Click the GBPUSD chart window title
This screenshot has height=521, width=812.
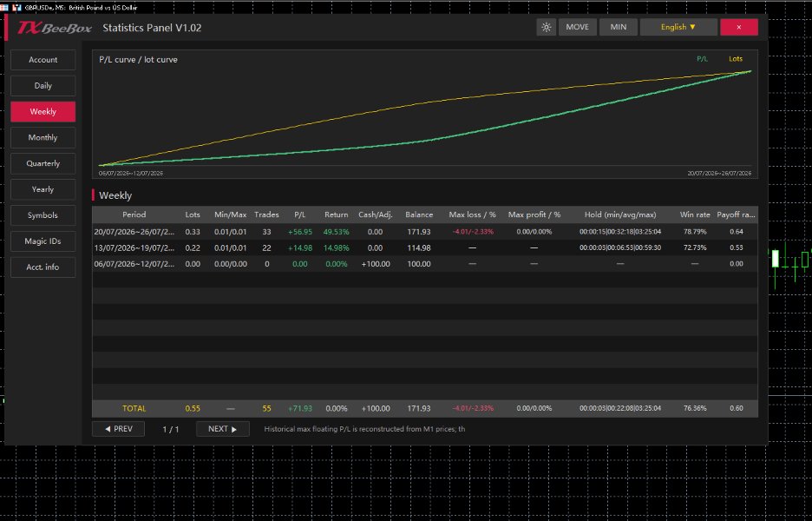[81, 8]
